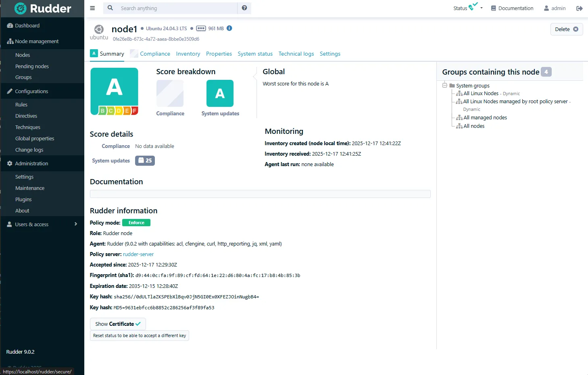Toggle the hamburger sidebar menu

point(92,8)
